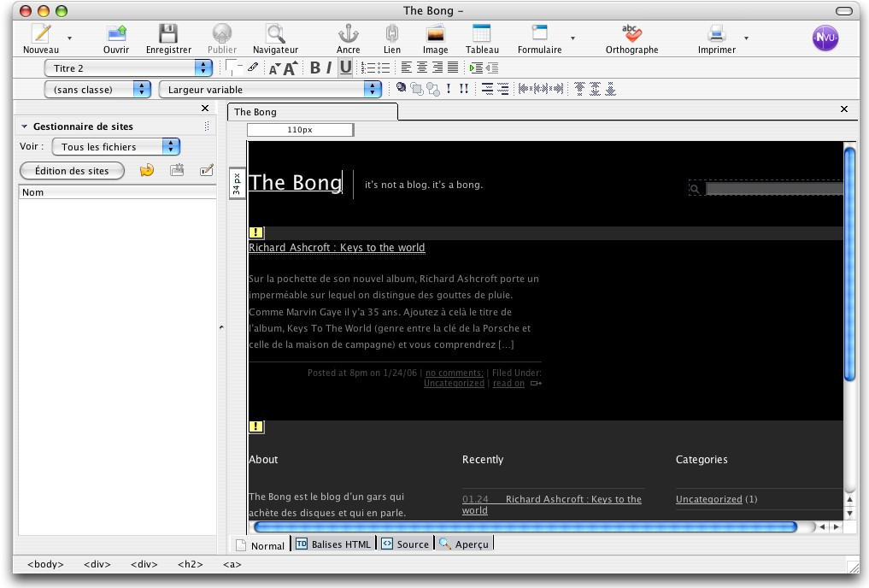Image resolution: width=869 pixels, height=588 pixels.
Task: Click the Nvu logo icon
Action: (x=825, y=38)
